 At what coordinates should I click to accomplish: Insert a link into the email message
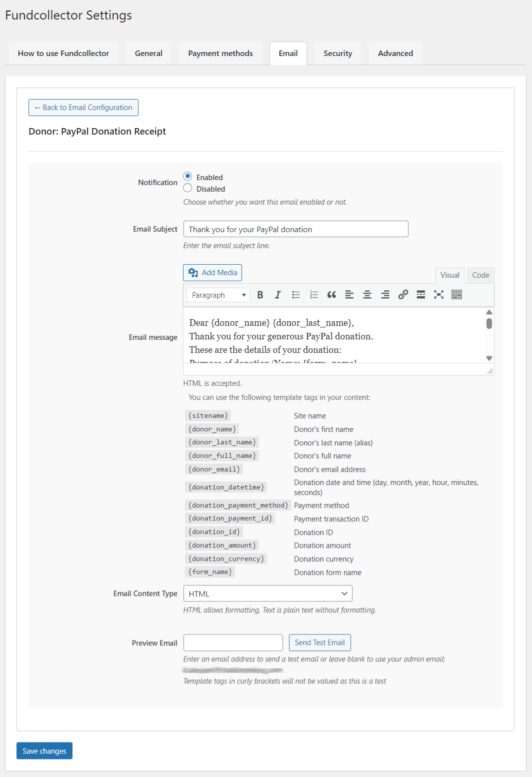click(x=403, y=295)
